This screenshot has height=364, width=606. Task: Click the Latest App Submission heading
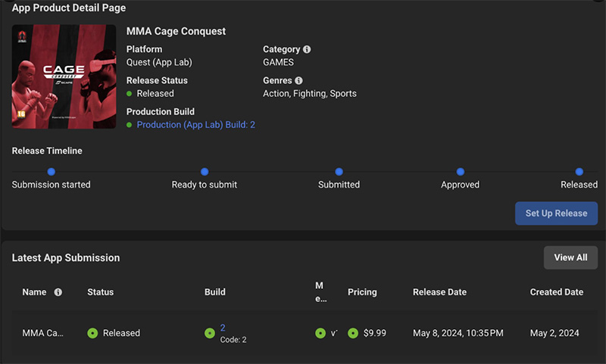pyautogui.click(x=66, y=258)
